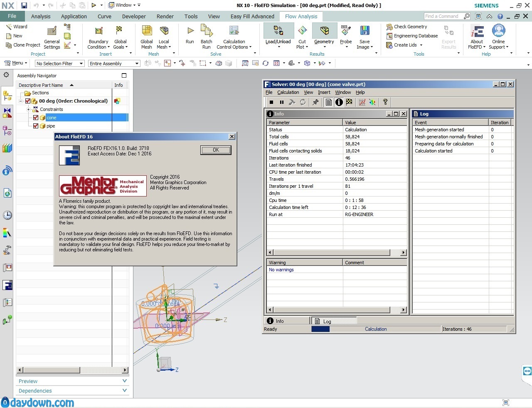Click the Global Goals checkered flag icon
The width and height of the screenshot is (532, 408).
click(119, 31)
